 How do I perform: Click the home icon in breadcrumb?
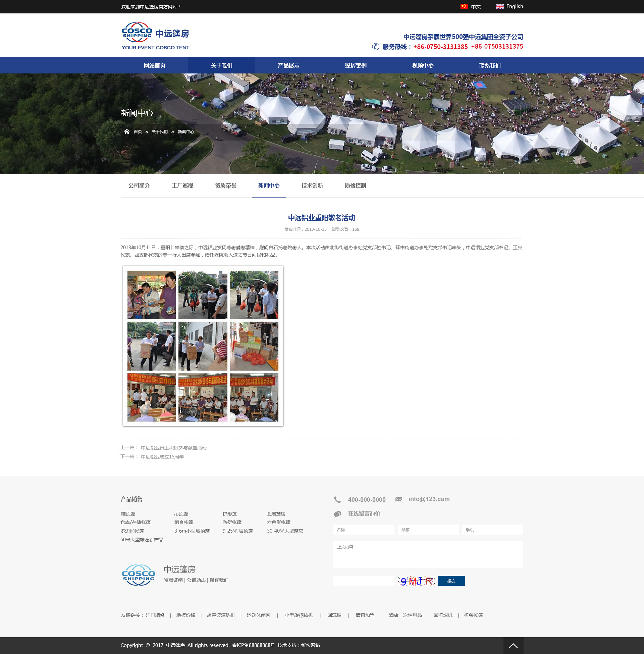(x=126, y=131)
